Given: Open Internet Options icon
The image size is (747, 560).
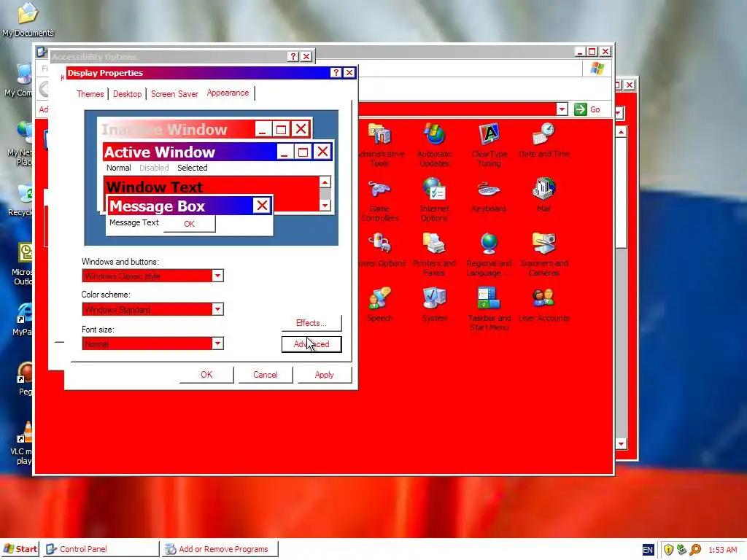Looking at the screenshot, I should (434, 201).
